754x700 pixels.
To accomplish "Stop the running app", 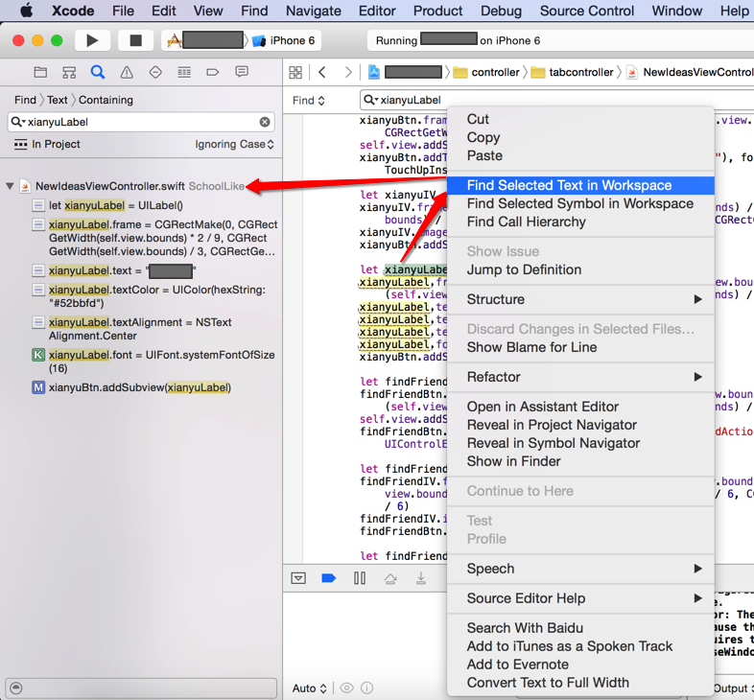I will coord(135,40).
